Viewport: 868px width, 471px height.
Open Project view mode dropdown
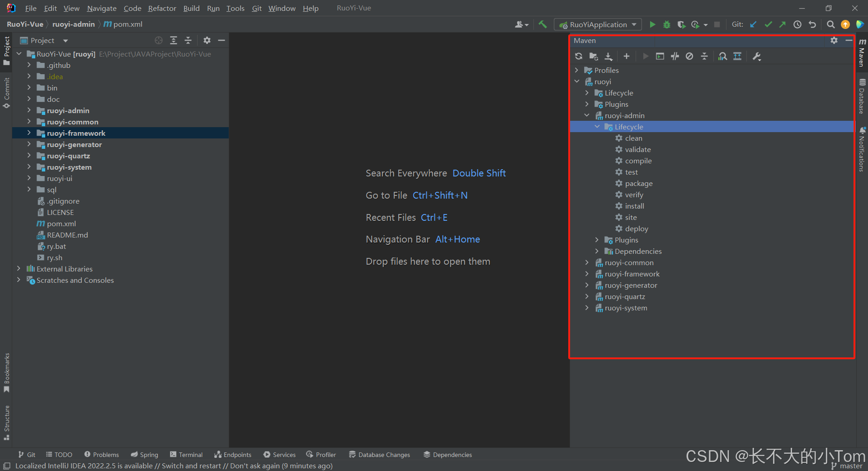point(44,40)
